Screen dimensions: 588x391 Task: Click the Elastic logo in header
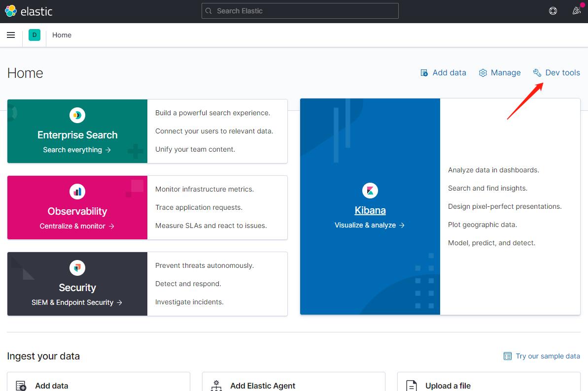click(x=29, y=11)
